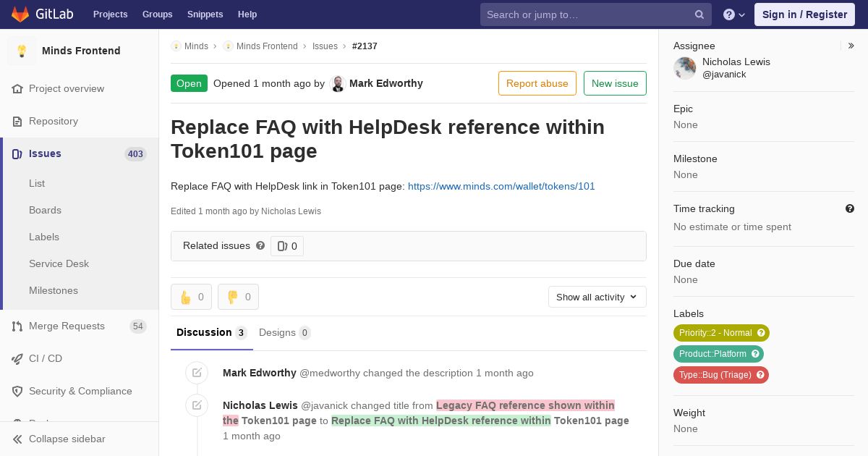Click the GitLab fox logo
Screen dimensions: 868x456
[20, 14]
